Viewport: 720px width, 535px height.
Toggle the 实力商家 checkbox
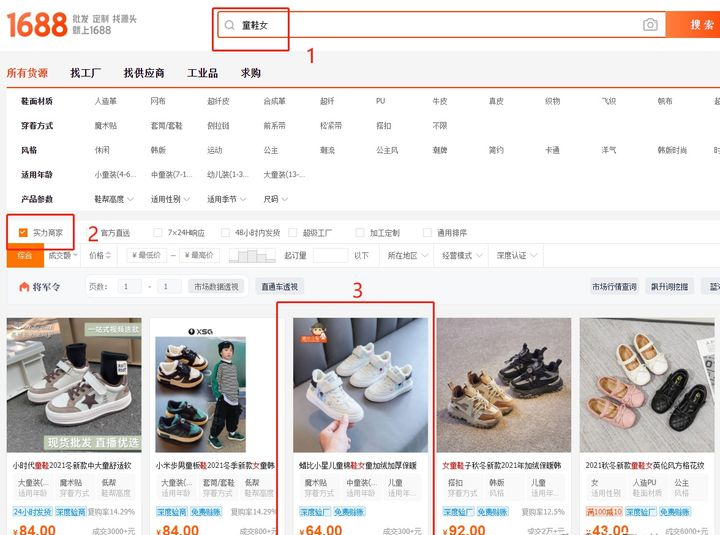(23, 233)
